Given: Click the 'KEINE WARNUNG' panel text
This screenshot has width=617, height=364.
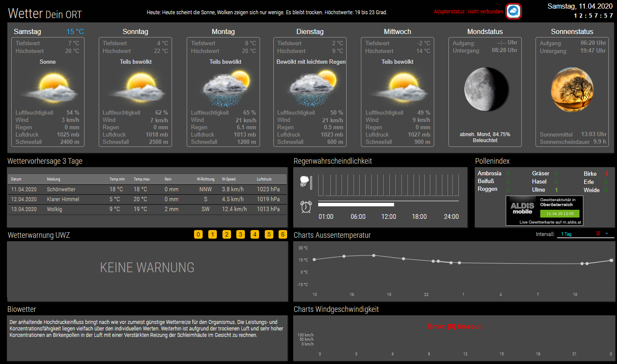Looking at the screenshot, I should coord(147,268).
